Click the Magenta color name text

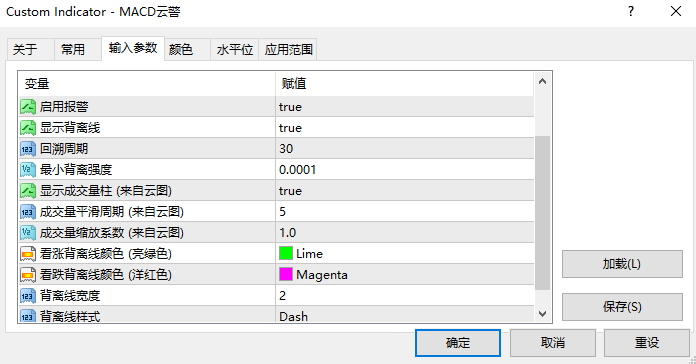(322, 275)
